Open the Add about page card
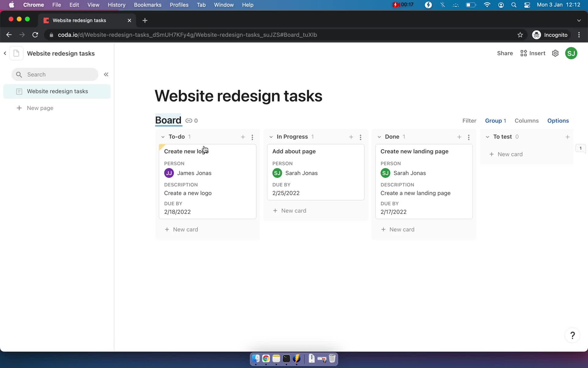 [x=316, y=172]
